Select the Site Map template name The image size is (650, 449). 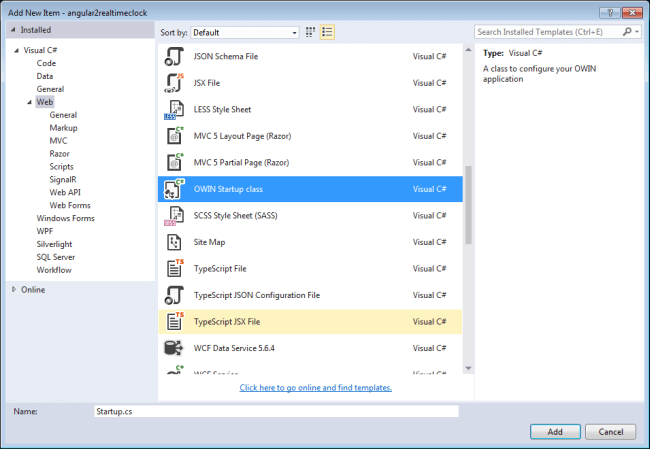(x=209, y=242)
